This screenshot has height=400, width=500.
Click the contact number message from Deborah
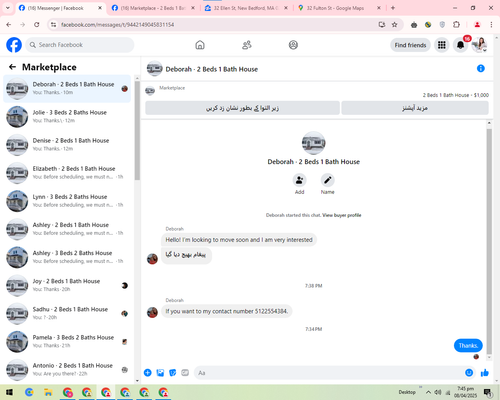pos(227,311)
